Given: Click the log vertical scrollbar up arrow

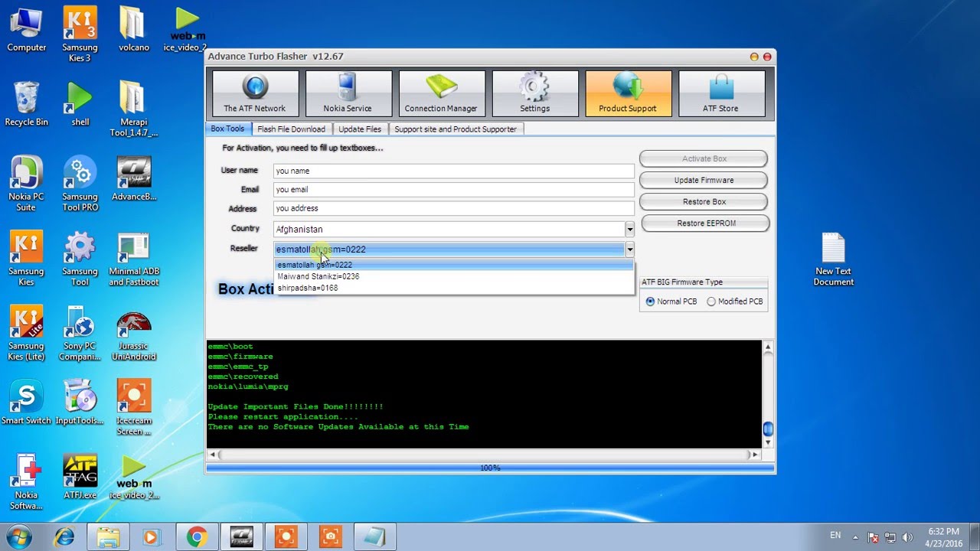Looking at the screenshot, I should (x=768, y=347).
